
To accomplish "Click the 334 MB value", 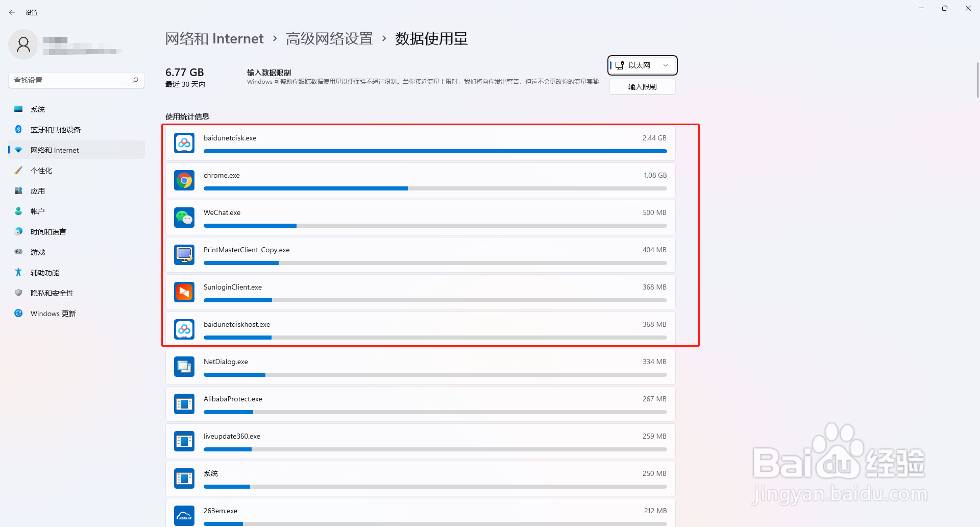I will pyautogui.click(x=654, y=362).
